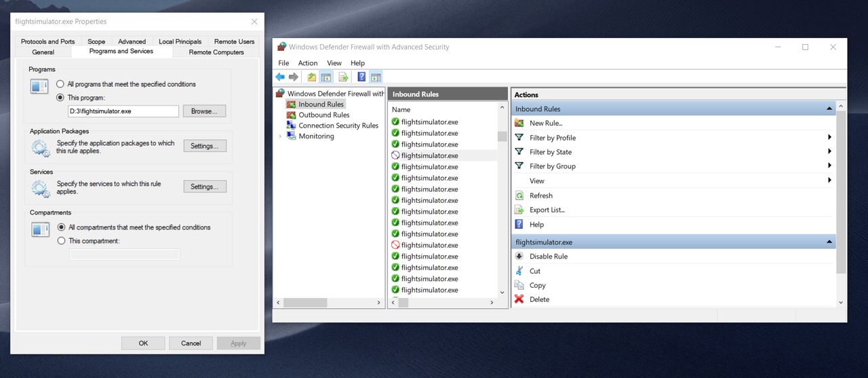This screenshot has width=868, height=378.
Task: Toggle the show/hide console tree icon
Action: (325, 77)
